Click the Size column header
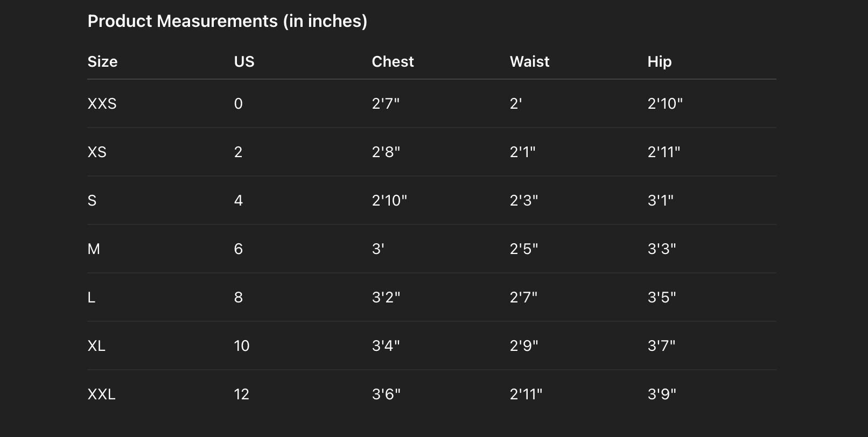Image resolution: width=868 pixels, height=437 pixels. pos(102,61)
